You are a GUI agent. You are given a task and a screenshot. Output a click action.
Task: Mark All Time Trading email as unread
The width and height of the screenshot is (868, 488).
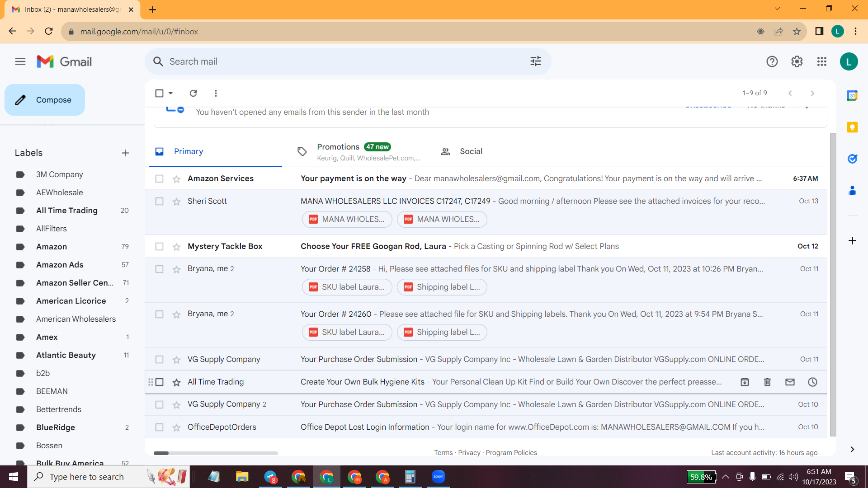click(x=790, y=382)
